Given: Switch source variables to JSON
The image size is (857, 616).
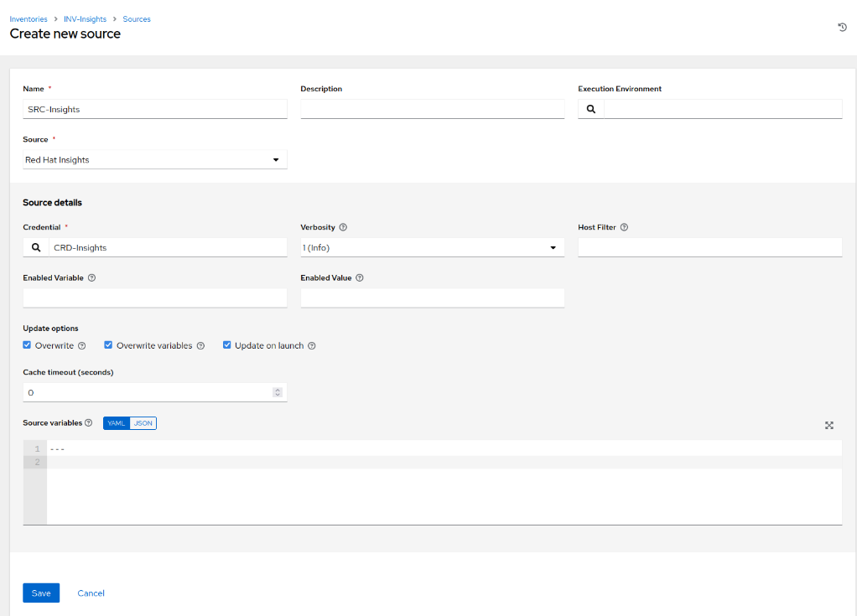Looking at the screenshot, I should (x=143, y=423).
